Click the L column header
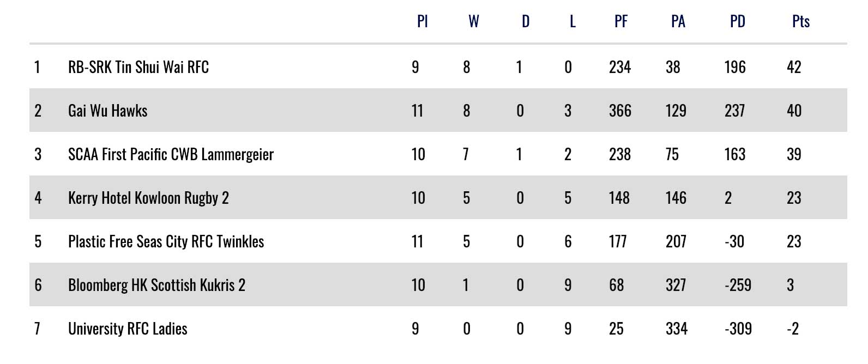 pyautogui.click(x=572, y=21)
